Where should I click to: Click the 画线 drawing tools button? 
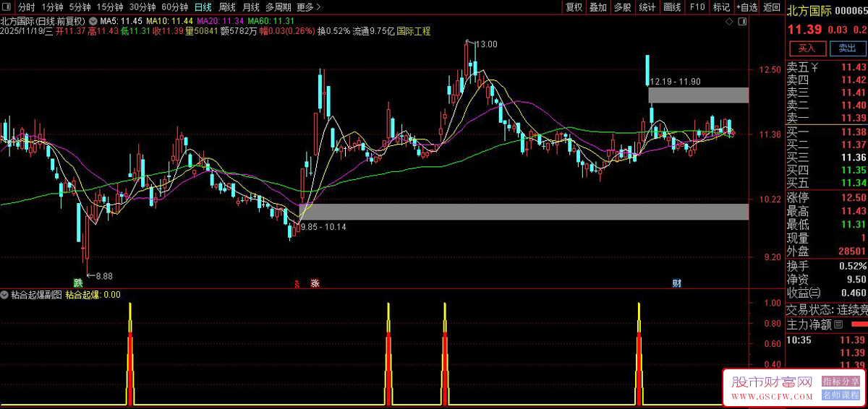coord(673,7)
